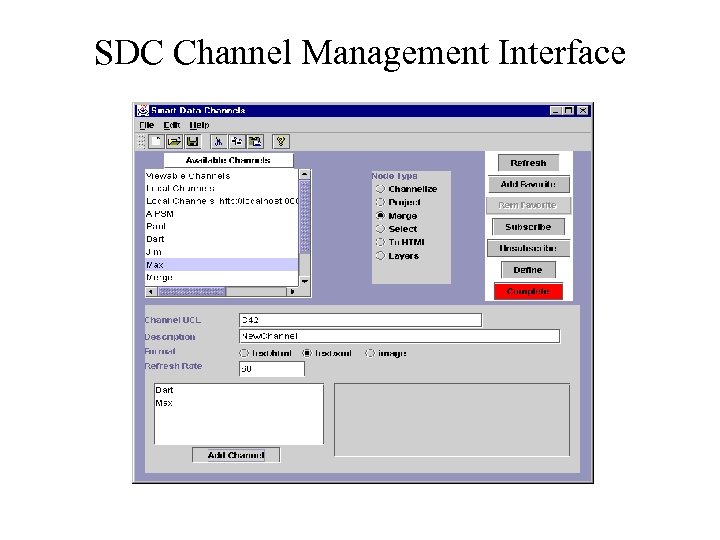Click the channel list scroll right arrow
Image resolution: width=720 pixels, height=540 pixels.
(x=292, y=292)
